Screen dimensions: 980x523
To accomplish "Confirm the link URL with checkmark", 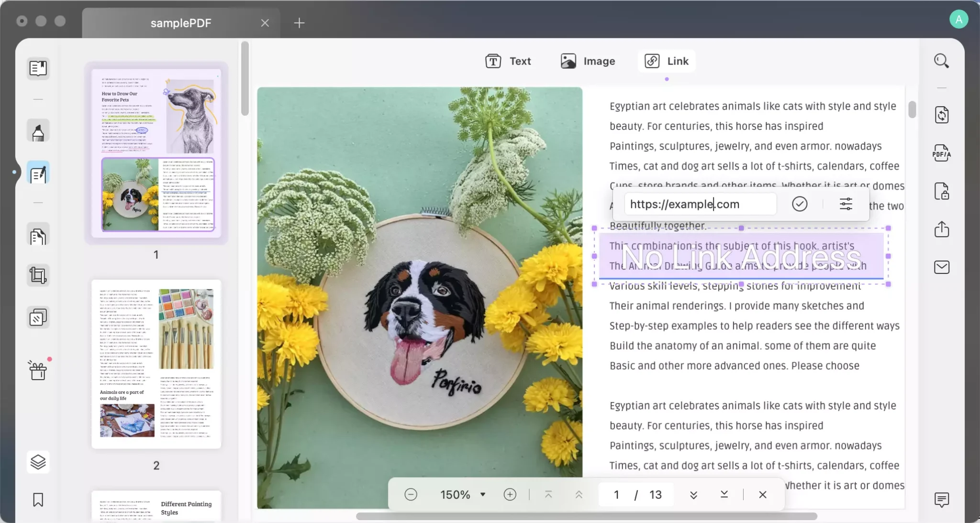I will [x=800, y=204].
